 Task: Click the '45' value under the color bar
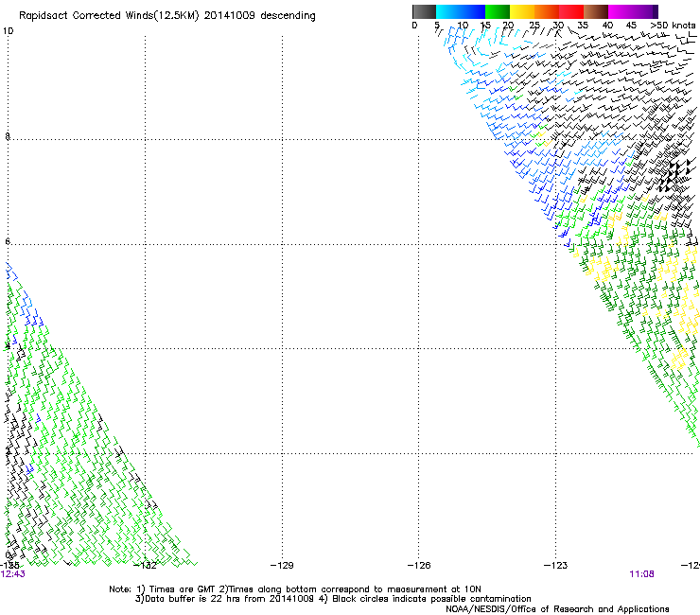pos(631,25)
